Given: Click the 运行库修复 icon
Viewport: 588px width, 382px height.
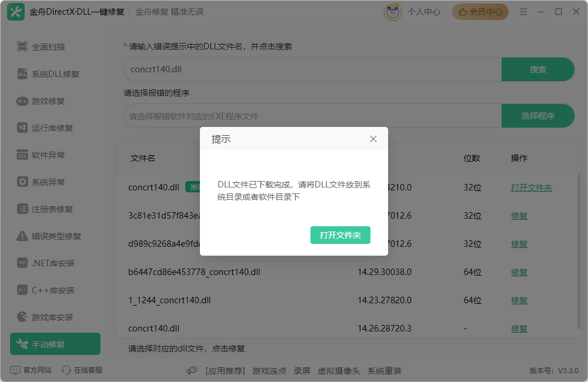Looking at the screenshot, I should 22,128.
